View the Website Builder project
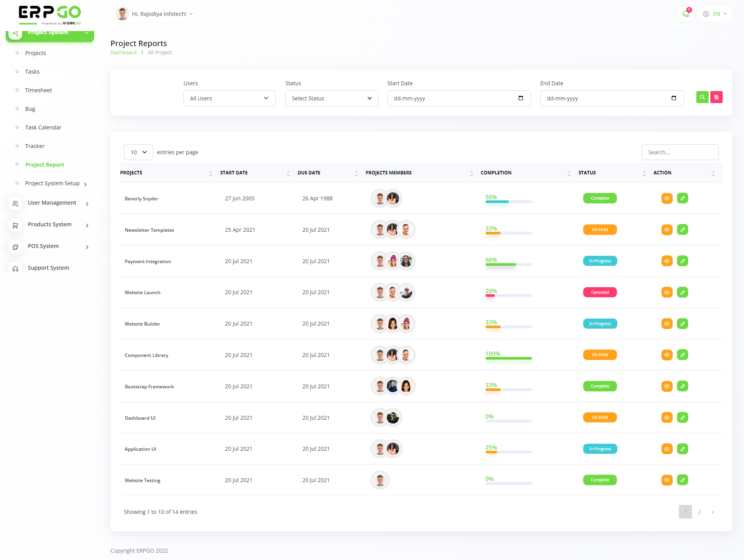 click(x=667, y=324)
